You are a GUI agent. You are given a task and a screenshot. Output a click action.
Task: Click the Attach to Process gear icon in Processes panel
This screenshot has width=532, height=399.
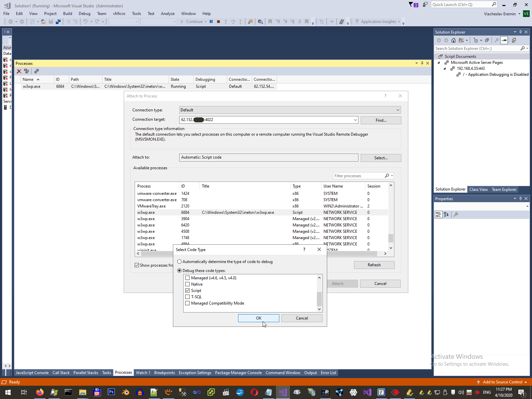click(x=37, y=71)
